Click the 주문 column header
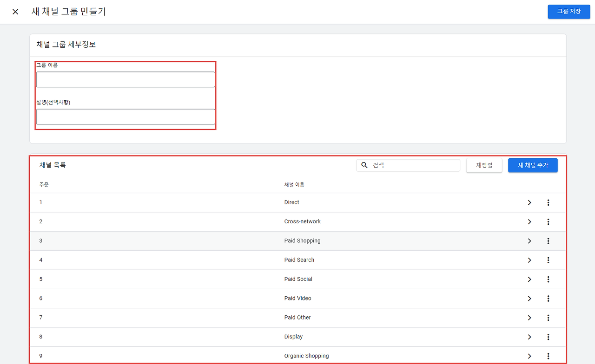The height and width of the screenshot is (364, 595). pyautogui.click(x=44, y=185)
